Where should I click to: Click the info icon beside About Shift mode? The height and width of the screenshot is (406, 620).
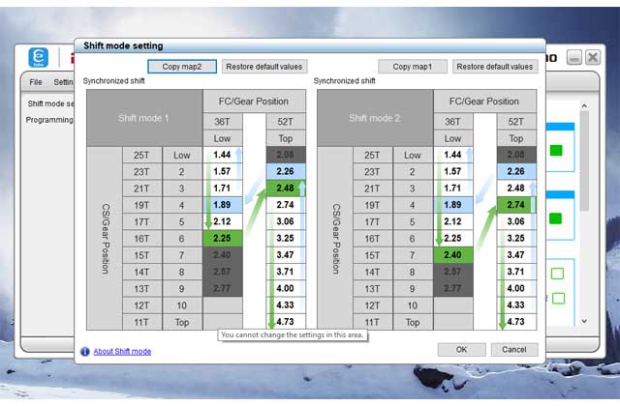(85, 352)
